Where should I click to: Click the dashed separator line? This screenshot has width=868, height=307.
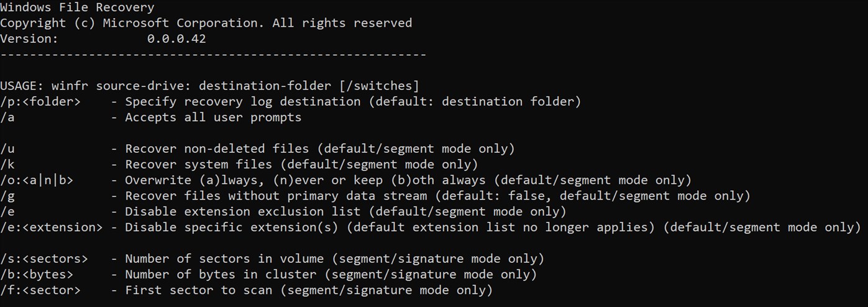coord(213,55)
